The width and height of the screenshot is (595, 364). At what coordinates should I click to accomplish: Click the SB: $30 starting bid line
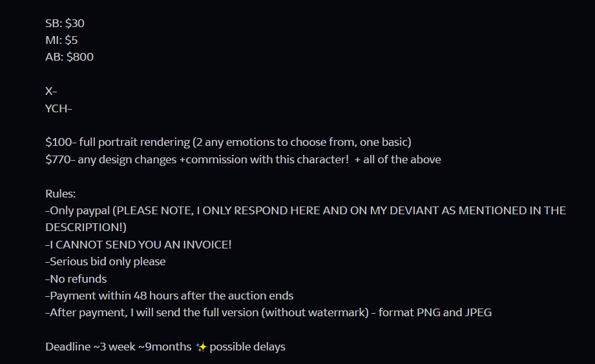65,23
